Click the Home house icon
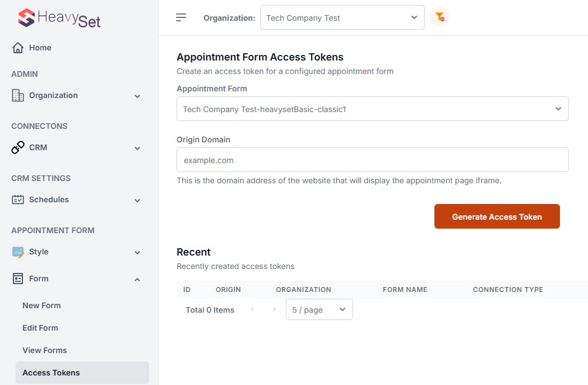 coord(17,48)
